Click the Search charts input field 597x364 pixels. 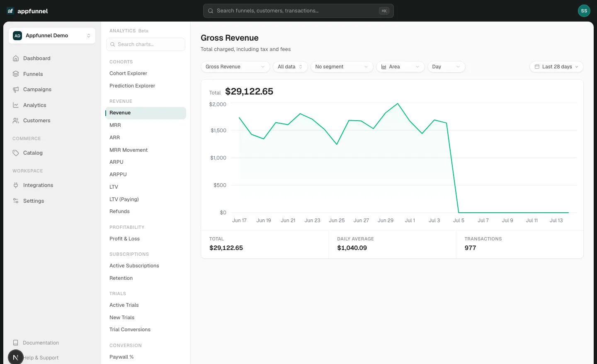click(x=146, y=44)
